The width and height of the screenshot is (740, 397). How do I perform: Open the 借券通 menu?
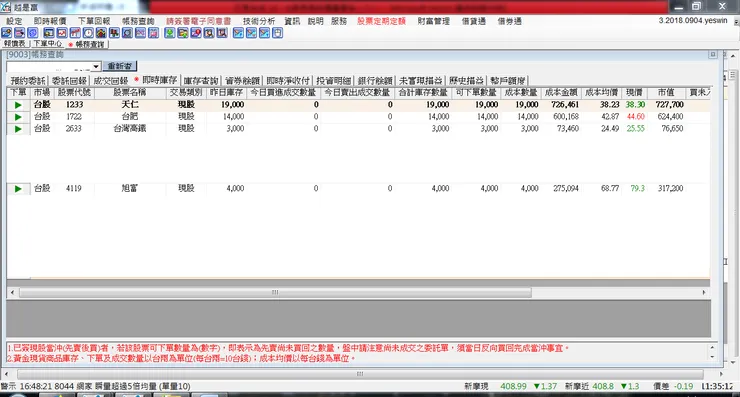click(510, 21)
